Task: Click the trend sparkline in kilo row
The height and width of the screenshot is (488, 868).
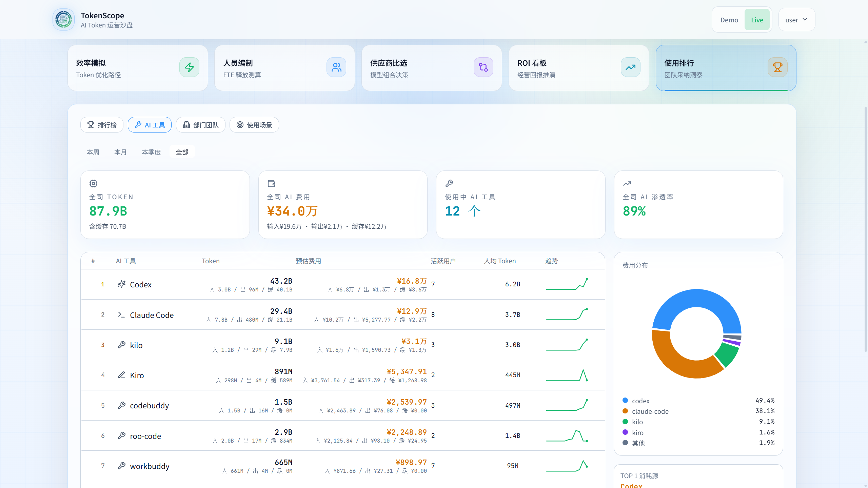Action: point(567,345)
